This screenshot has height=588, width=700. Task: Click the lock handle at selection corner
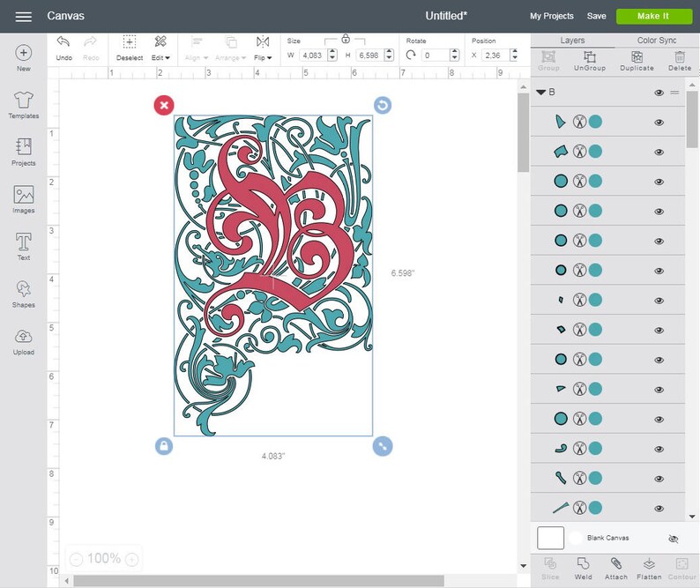coord(164,446)
